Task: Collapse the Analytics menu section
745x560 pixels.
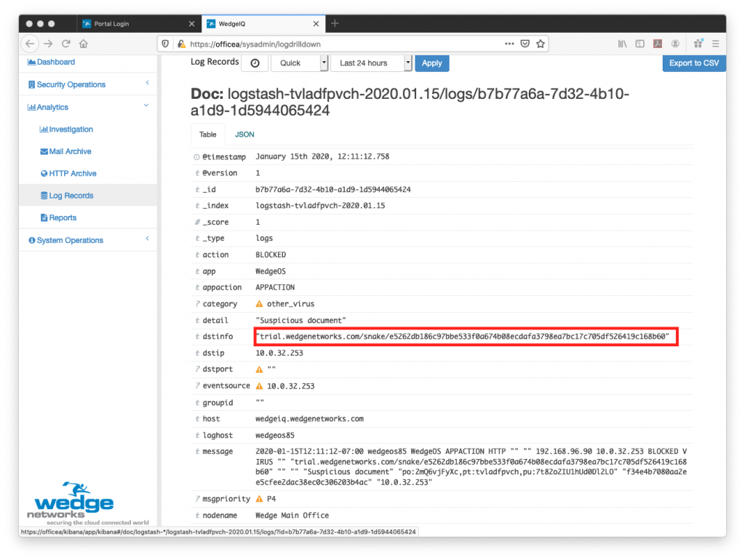Action: (88, 108)
